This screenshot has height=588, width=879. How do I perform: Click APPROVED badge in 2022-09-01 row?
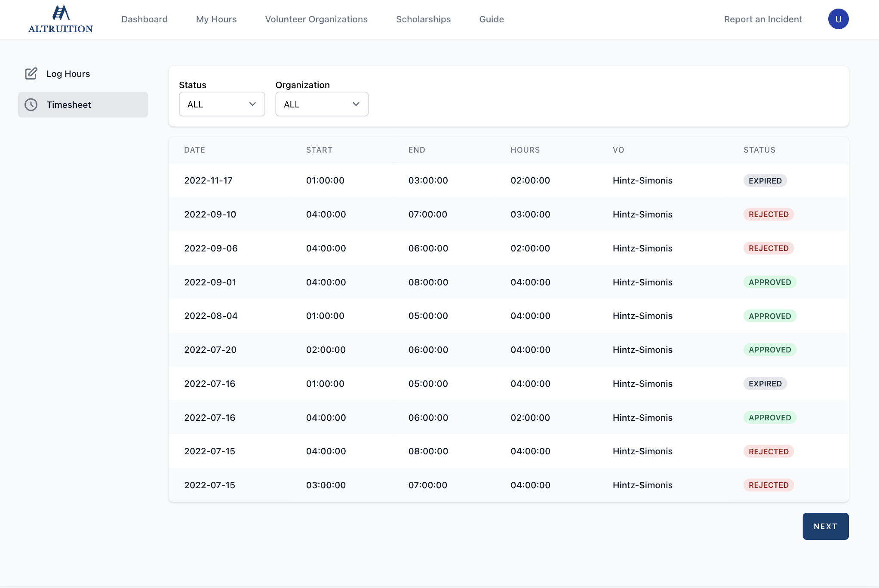770,282
